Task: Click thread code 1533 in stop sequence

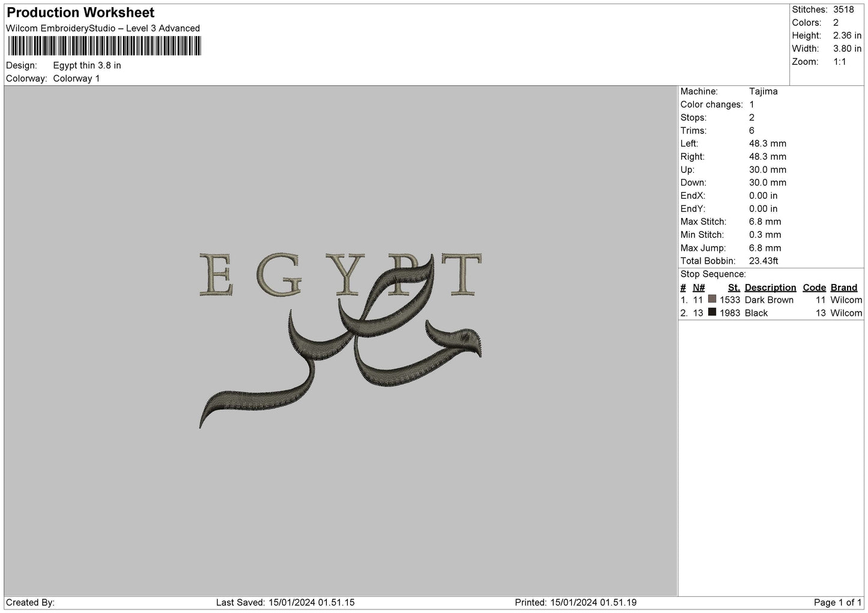Action: tap(730, 300)
